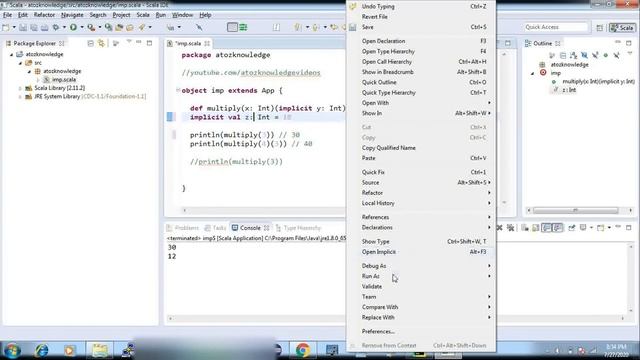The height and width of the screenshot is (360, 640).
Task: Open the Run button dropdown arrow
Action: point(82,27)
